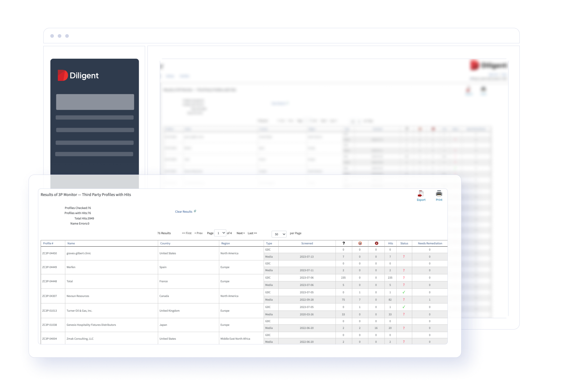Click profile number ZC3P-04448
The height and width of the screenshot is (392, 563).
point(50,281)
